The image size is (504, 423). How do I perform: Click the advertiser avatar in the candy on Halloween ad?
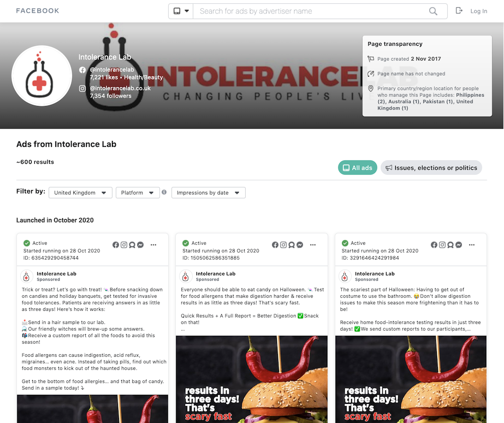[186, 277]
